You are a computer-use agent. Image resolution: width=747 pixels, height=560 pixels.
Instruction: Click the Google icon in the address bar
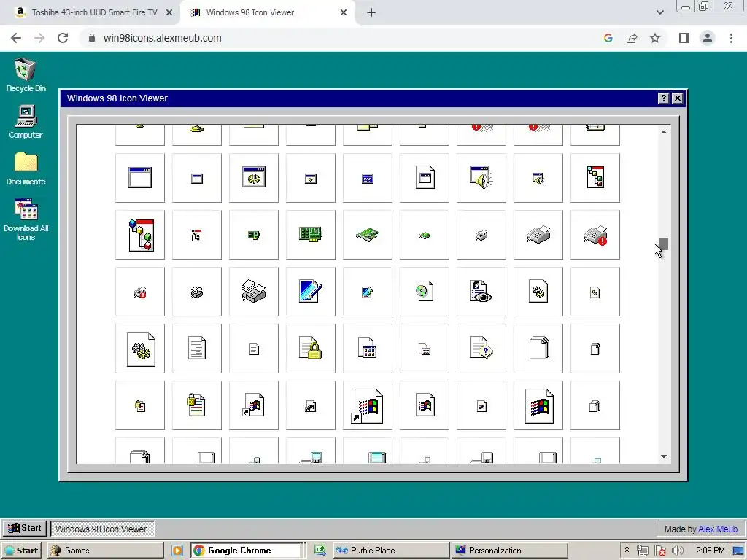pos(608,38)
